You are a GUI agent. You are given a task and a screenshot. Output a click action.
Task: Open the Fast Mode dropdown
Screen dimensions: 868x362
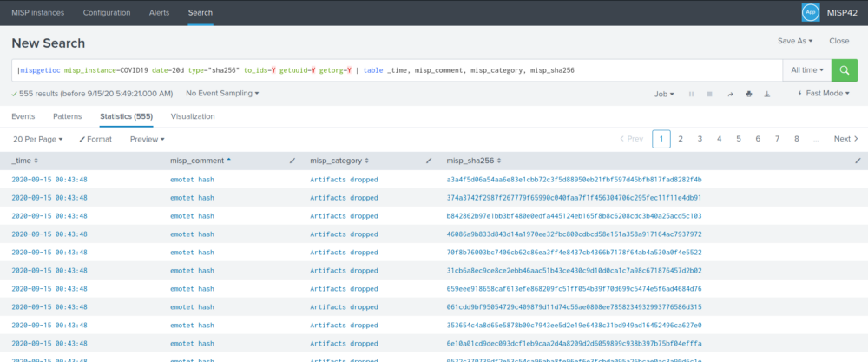(824, 94)
